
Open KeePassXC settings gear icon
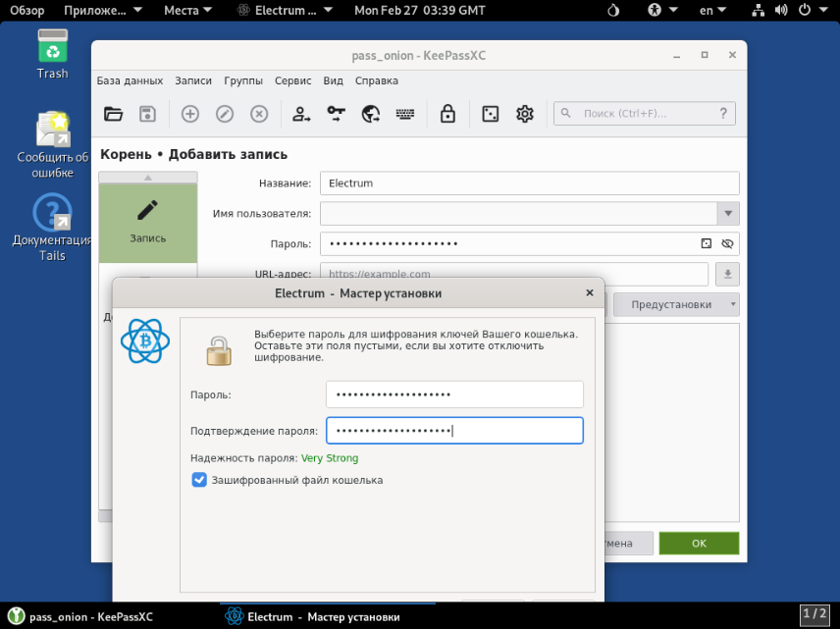(525, 114)
